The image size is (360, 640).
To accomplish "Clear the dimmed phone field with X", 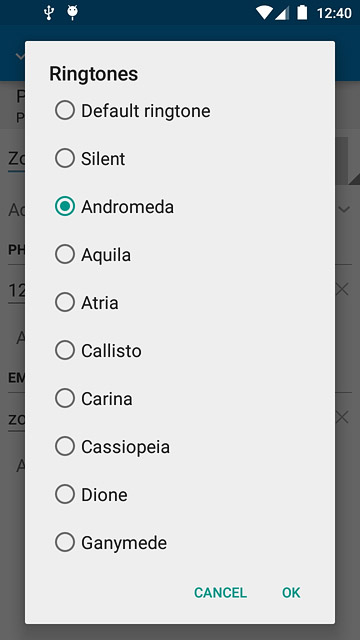I will point(342,289).
